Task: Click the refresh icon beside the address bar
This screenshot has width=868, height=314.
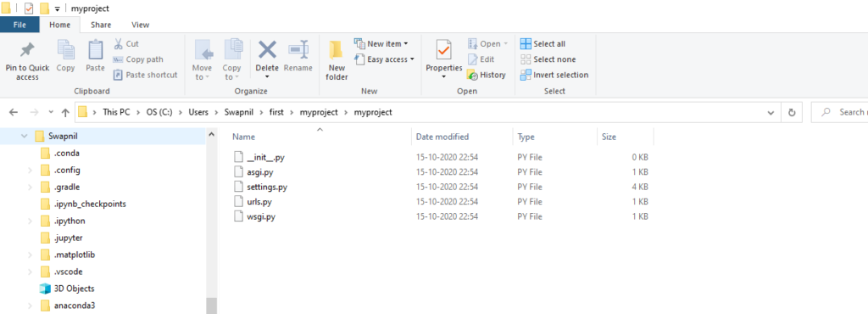Action: point(793,112)
